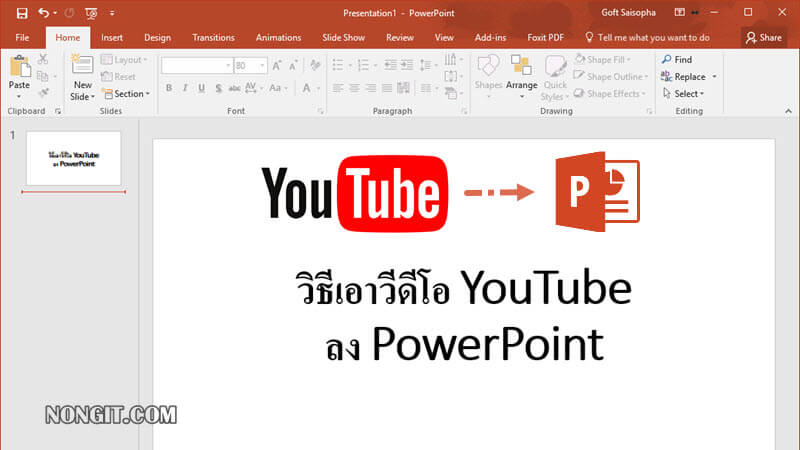
Task: Toggle Strikethrough formatting
Action: click(x=234, y=88)
